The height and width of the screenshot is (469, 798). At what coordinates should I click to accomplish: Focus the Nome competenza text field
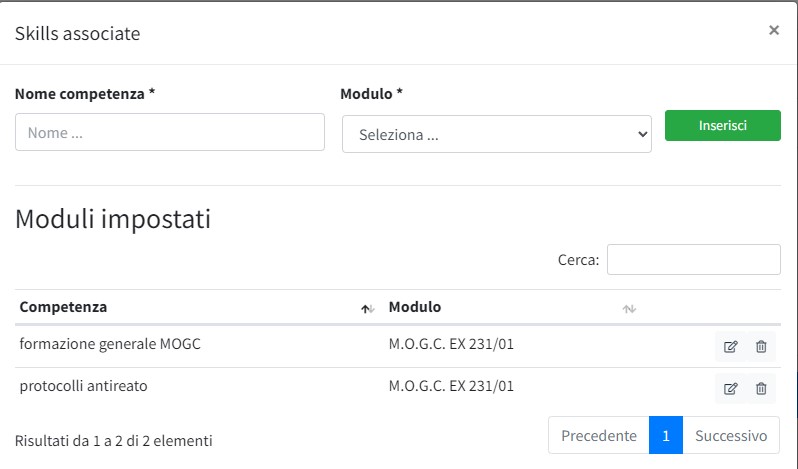tap(170, 132)
